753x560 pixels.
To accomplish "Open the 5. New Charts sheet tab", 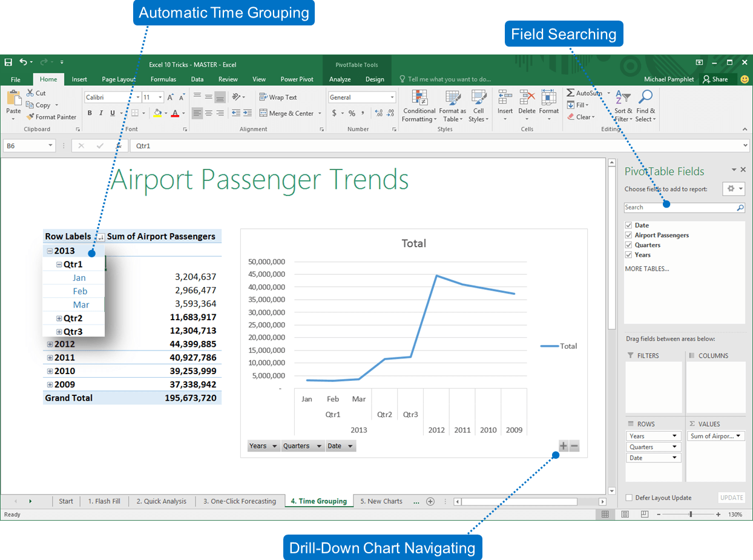I will point(381,501).
